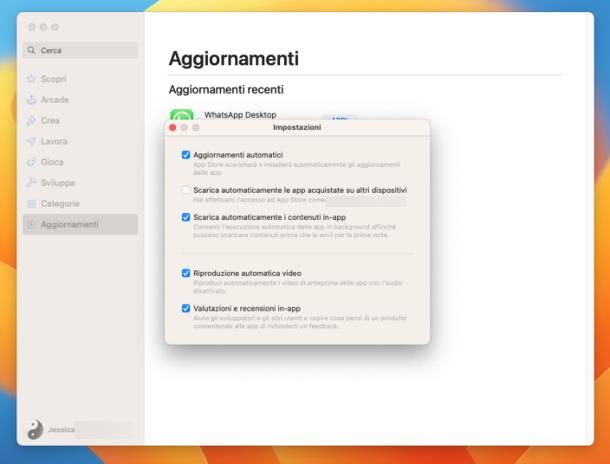Toggle Riproduzione automatica video checkbox
This screenshot has height=464, width=610.
(x=186, y=273)
